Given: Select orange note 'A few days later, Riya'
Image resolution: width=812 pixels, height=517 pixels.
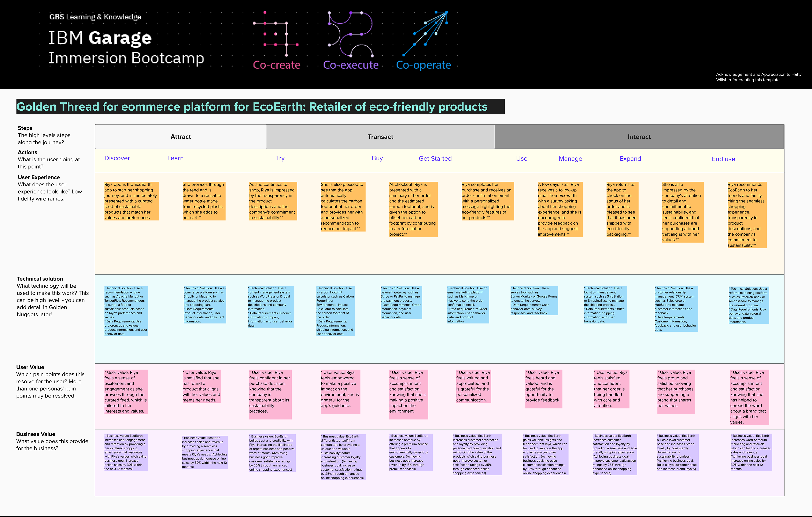Looking at the screenshot, I should pos(560,209).
